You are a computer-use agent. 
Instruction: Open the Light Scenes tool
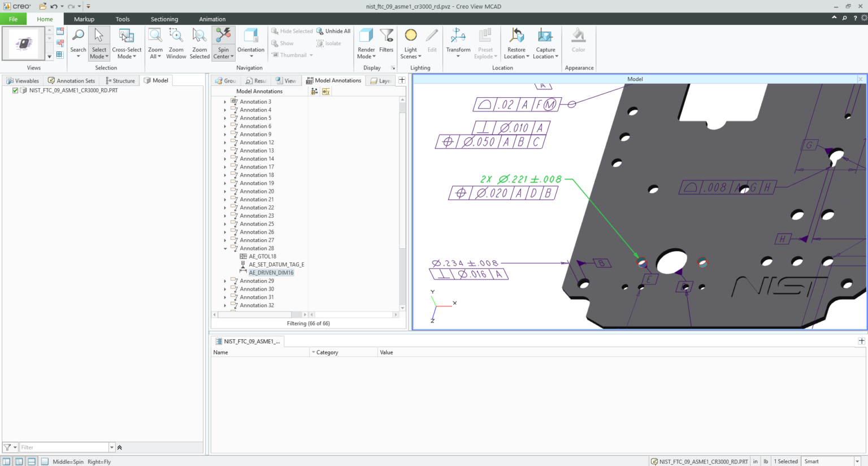411,36
